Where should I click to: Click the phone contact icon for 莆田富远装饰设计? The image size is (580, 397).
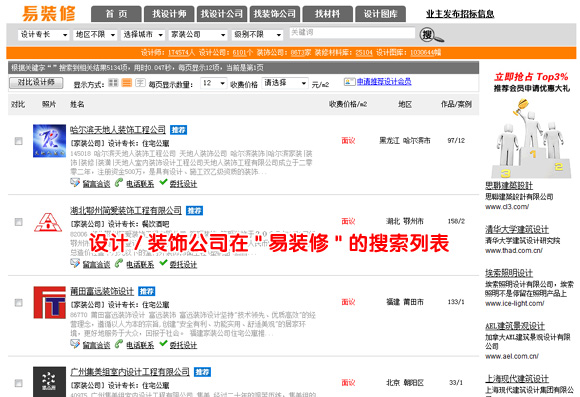pyautogui.click(x=119, y=344)
